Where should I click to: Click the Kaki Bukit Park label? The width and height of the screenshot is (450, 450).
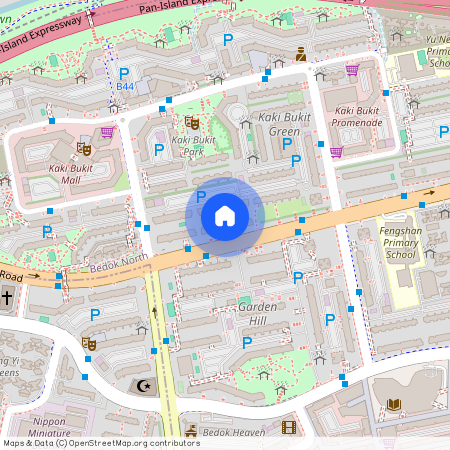click(x=194, y=146)
